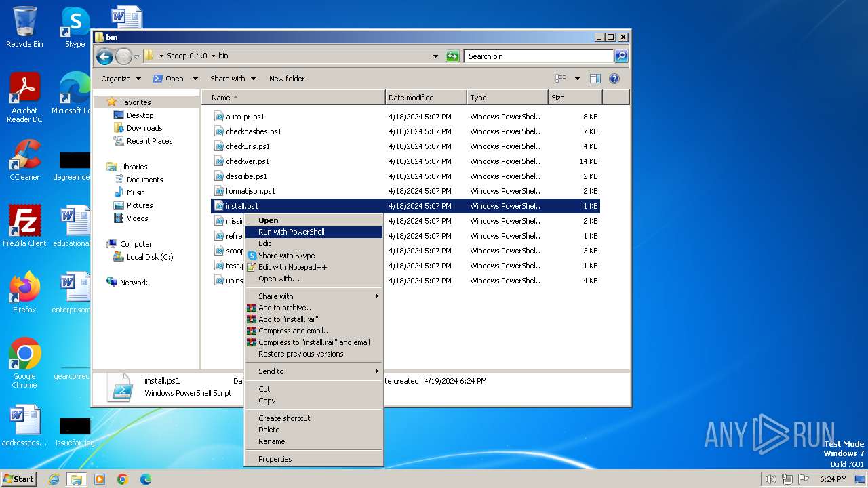Image resolution: width=868 pixels, height=488 pixels.
Task: Open address bar history dropdown
Action: [x=435, y=56]
